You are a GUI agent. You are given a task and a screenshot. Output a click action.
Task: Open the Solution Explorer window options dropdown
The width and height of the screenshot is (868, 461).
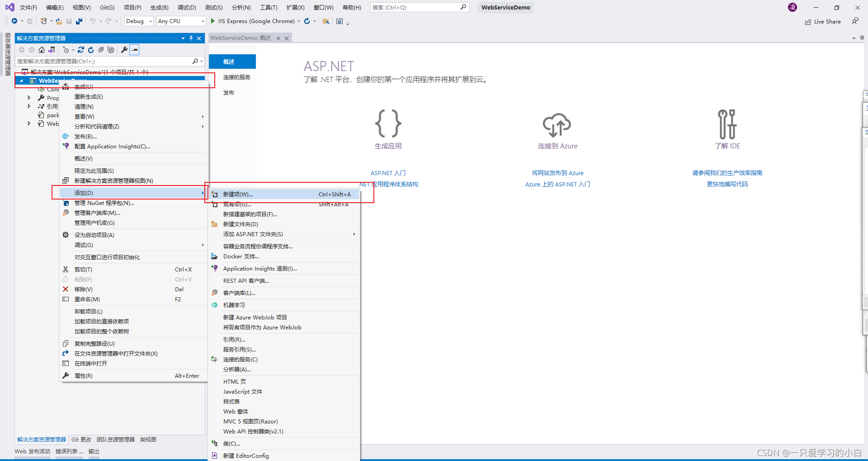click(x=183, y=38)
